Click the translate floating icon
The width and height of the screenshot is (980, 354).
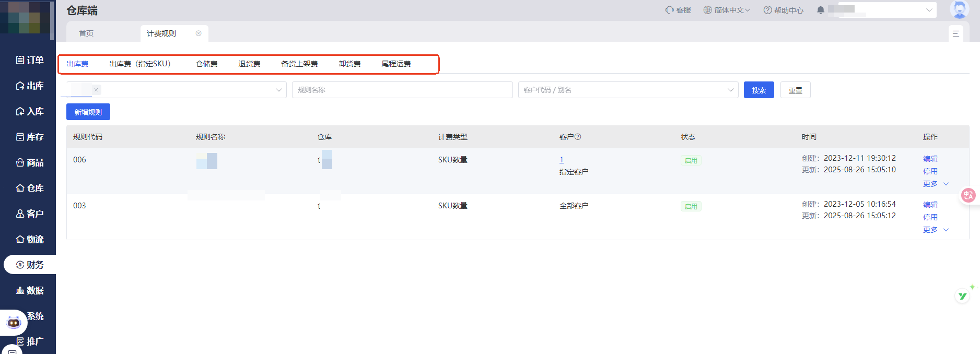pyautogui.click(x=968, y=195)
